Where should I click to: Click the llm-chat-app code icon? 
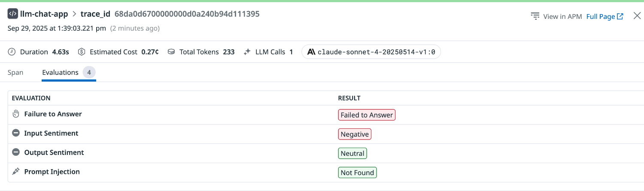click(13, 14)
